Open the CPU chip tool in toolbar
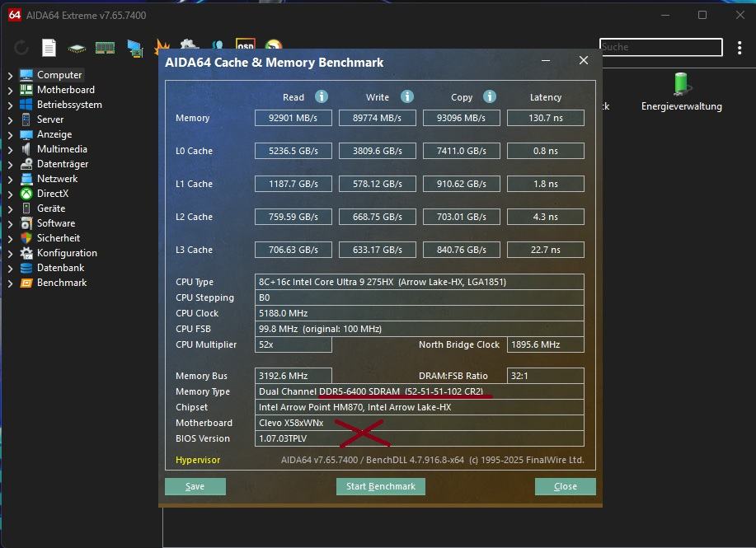Screen dimensions: 756x548 tap(77, 48)
